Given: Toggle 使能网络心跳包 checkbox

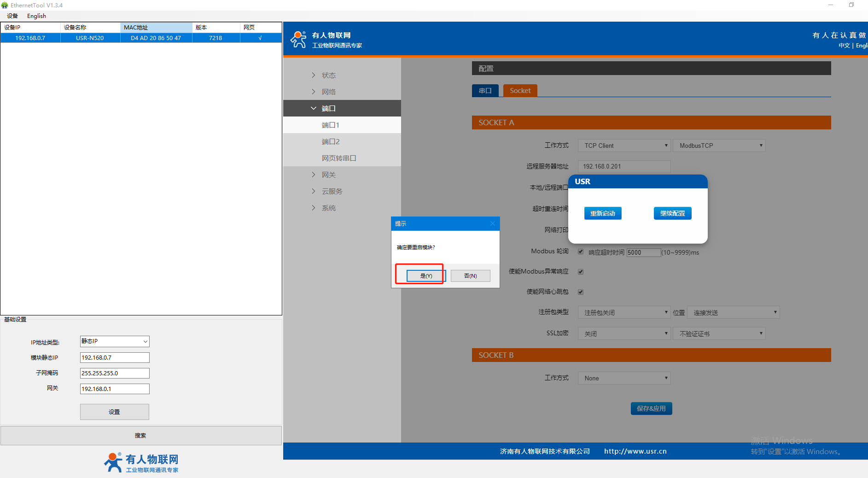Looking at the screenshot, I should (581, 292).
